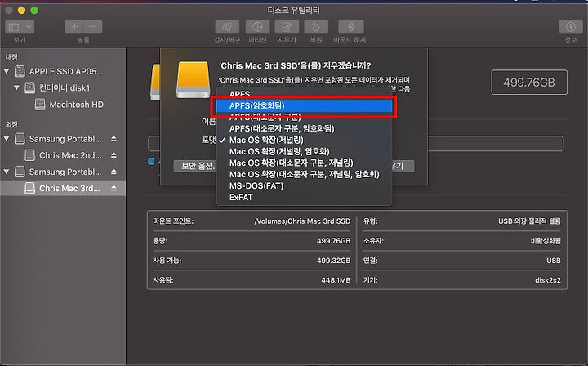Click the yellow minimize window button
Viewport: 588px width, 366px height.
22,10
